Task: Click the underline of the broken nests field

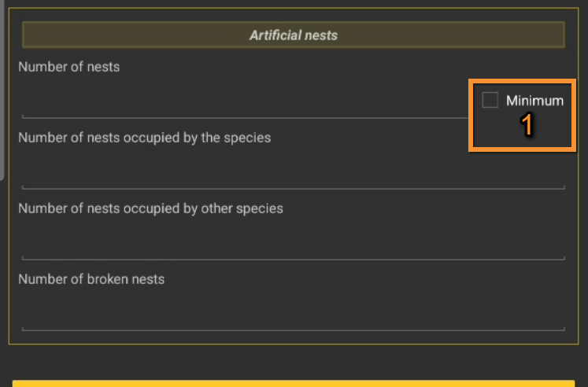Action: coord(293,330)
